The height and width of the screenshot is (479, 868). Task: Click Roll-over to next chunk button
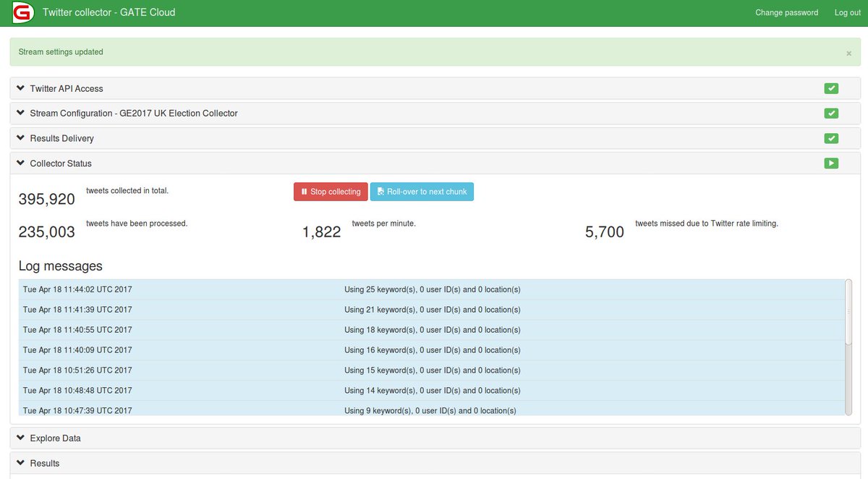click(x=422, y=192)
